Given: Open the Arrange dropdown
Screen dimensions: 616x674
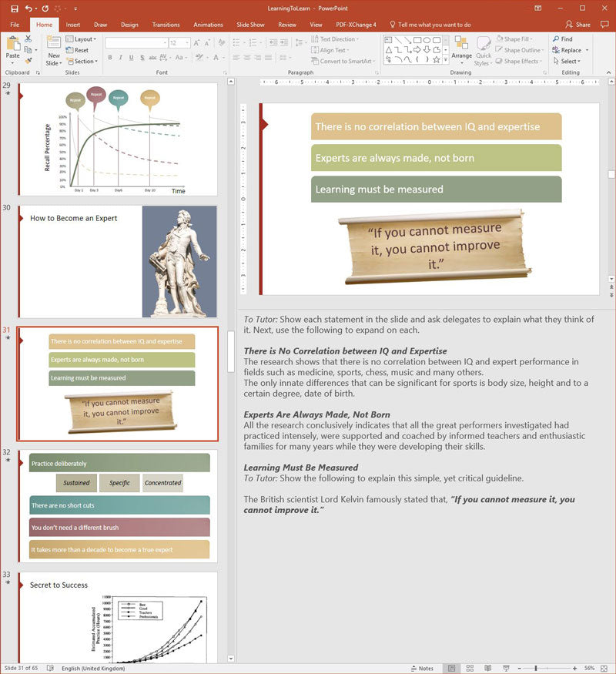Looking at the screenshot, I should click(x=462, y=51).
